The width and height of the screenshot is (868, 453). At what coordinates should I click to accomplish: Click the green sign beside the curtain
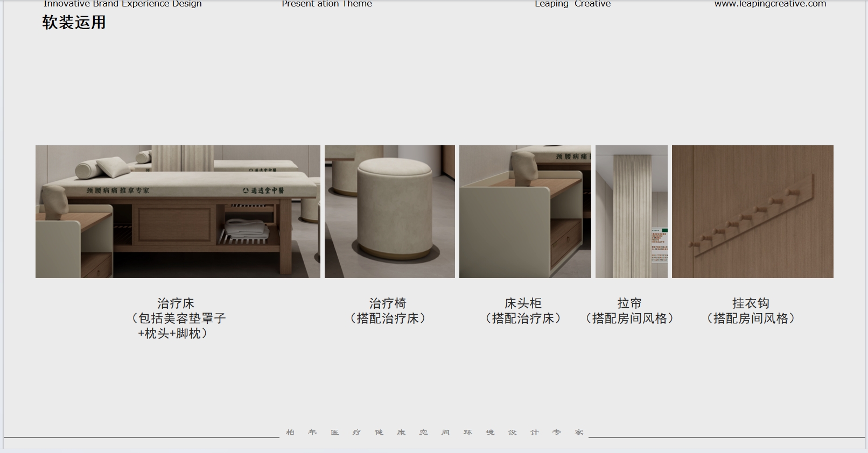pyautogui.click(x=659, y=245)
